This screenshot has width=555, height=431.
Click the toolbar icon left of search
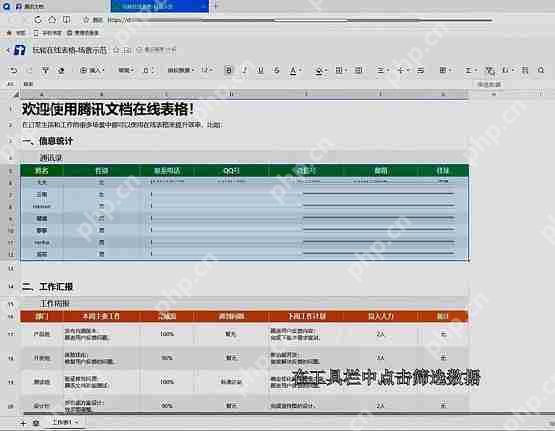[x=525, y=70]
